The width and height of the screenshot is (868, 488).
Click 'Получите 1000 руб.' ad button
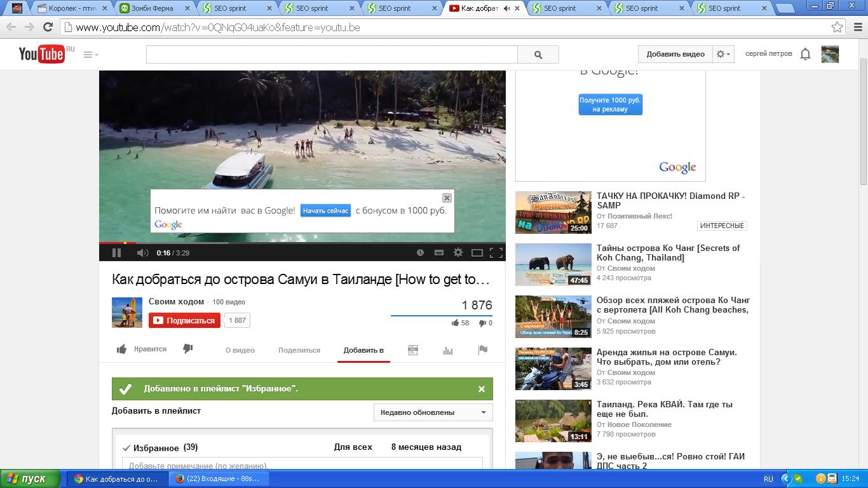610,105
